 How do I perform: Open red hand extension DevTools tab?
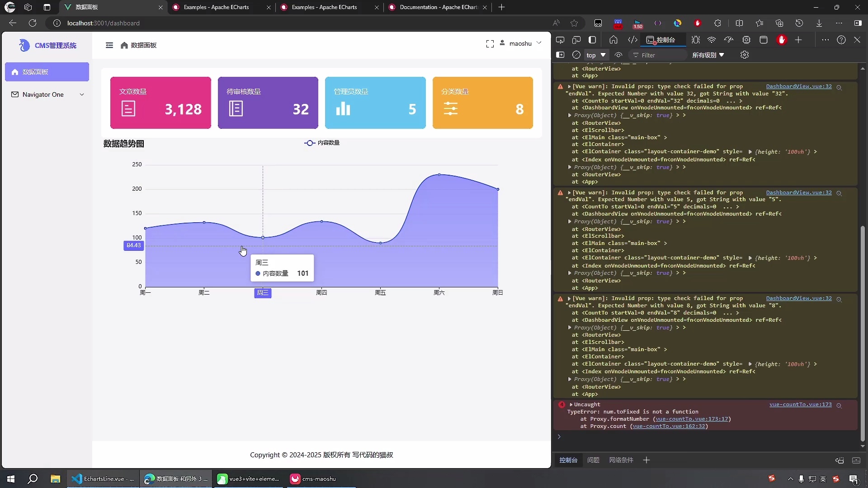782,40
